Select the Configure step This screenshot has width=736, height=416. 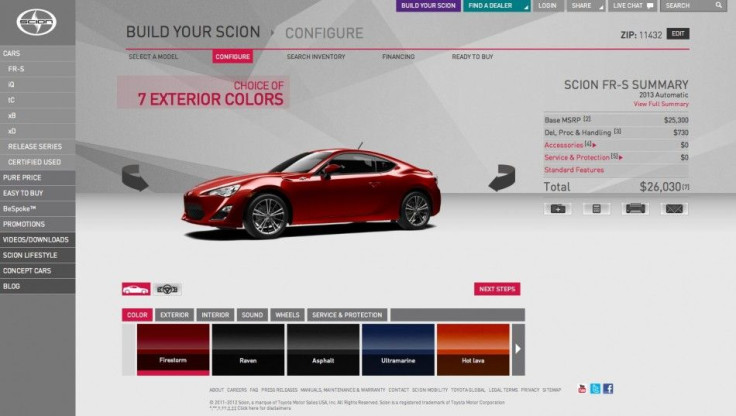(x=233, y=56)
